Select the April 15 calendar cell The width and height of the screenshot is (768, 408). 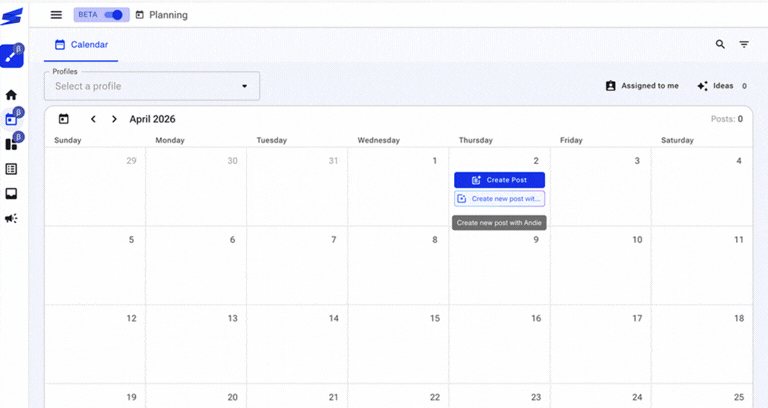coord(398,343)
